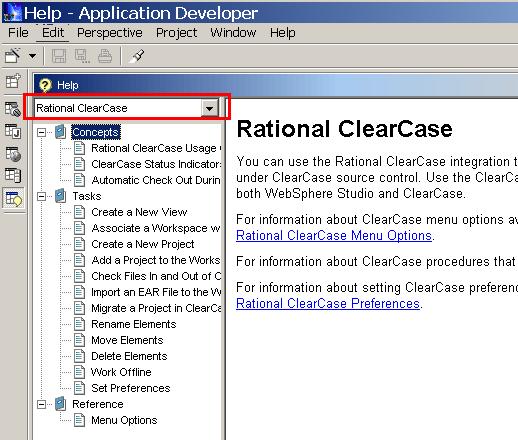Viewport: 518px width, 440px height.
Task: Open the Window menu
Action: click(x=233, y=33)
